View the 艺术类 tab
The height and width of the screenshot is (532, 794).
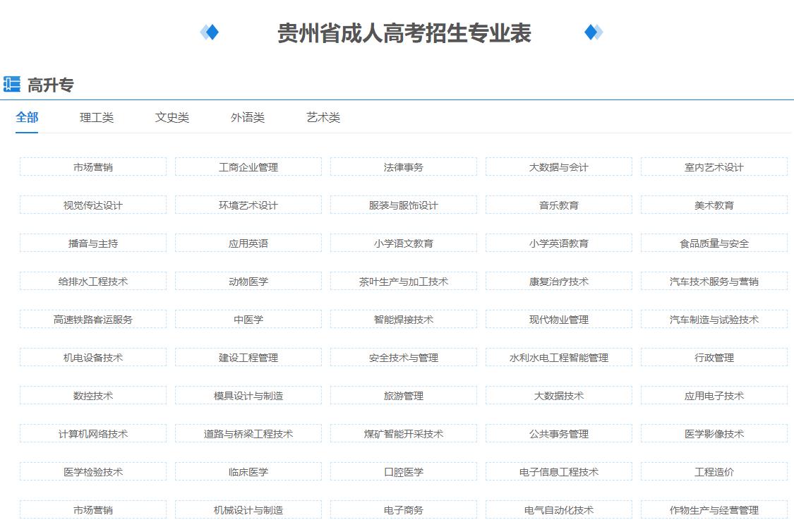[323, 118]
